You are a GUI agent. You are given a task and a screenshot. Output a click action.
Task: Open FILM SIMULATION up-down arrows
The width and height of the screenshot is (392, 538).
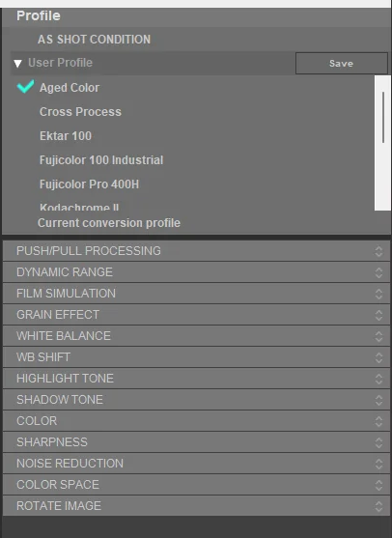point(378,294)
